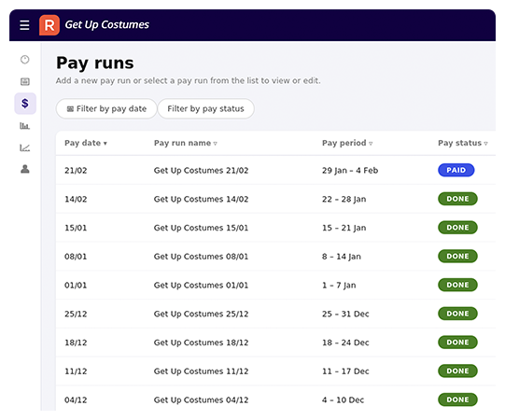Open pay run Get Up Costumes 21/02
Screen dimensions: 505x420
[x=201, y=171]
